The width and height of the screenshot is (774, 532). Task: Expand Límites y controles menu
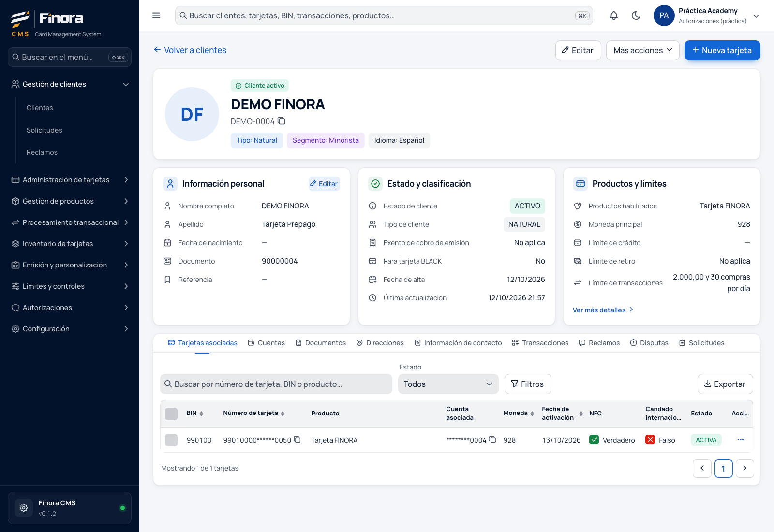(70, 286)
